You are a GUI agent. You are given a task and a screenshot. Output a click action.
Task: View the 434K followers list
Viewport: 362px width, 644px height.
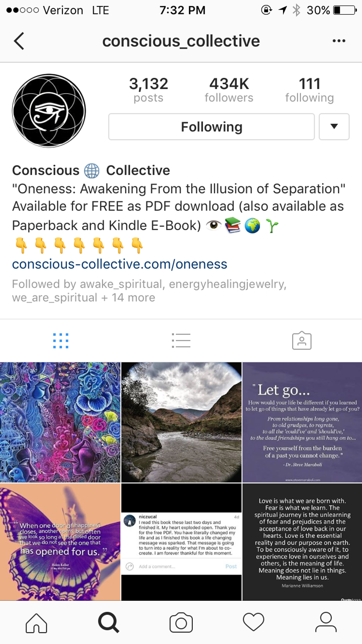[229, 90]
